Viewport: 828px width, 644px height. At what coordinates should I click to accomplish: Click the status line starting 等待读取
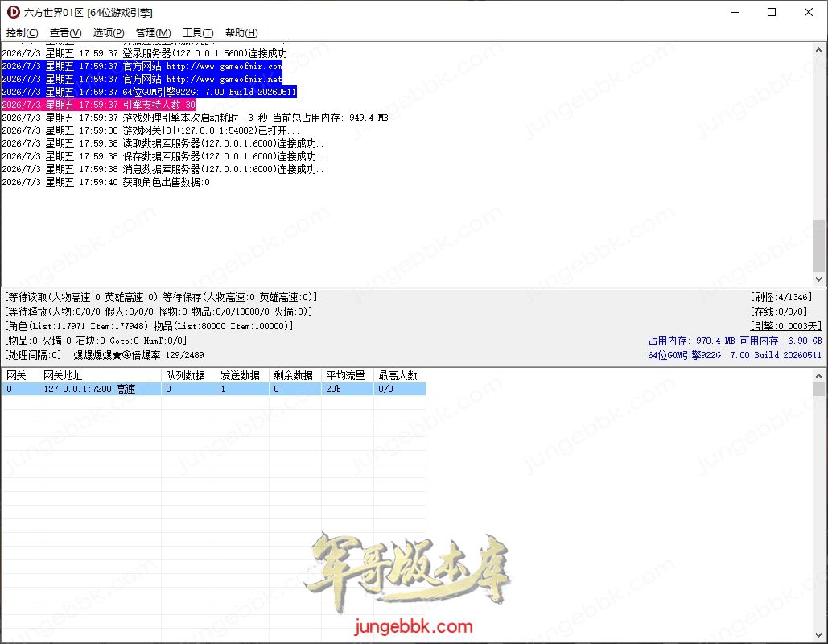[x=161, y=297]
